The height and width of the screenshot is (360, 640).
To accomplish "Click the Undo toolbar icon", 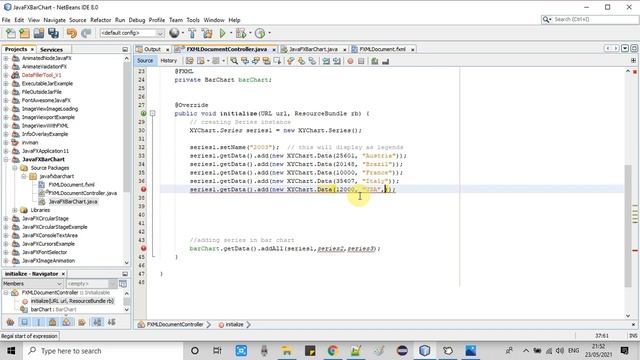I will click(72, 33).
